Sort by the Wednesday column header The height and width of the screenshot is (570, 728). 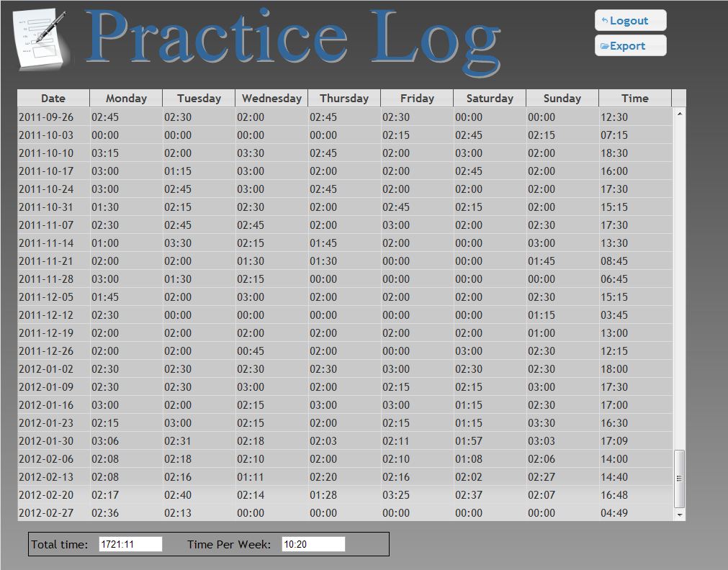pos(271,99)
